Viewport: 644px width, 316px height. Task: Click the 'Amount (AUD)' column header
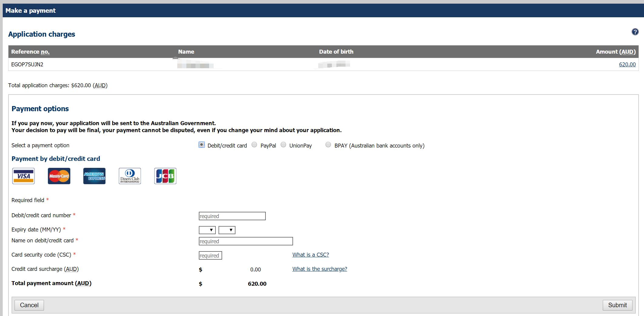click(x=616, y=52)
